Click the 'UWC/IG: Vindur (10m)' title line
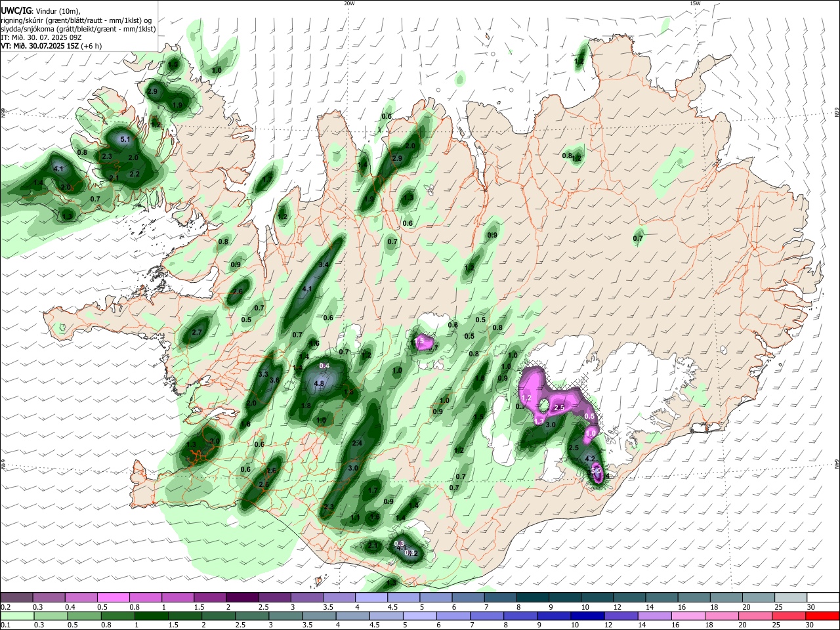840x630 pixels. 41,10
